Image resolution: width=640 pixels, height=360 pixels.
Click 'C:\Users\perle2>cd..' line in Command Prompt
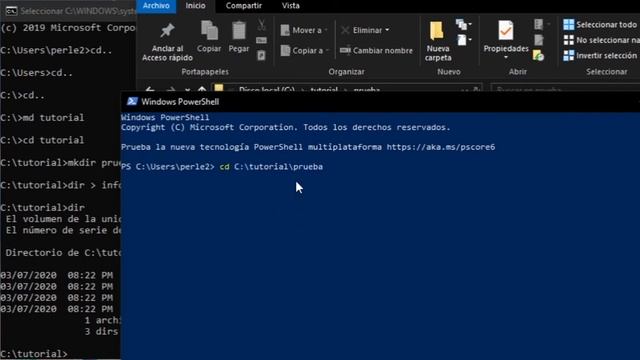pos(56,50)
